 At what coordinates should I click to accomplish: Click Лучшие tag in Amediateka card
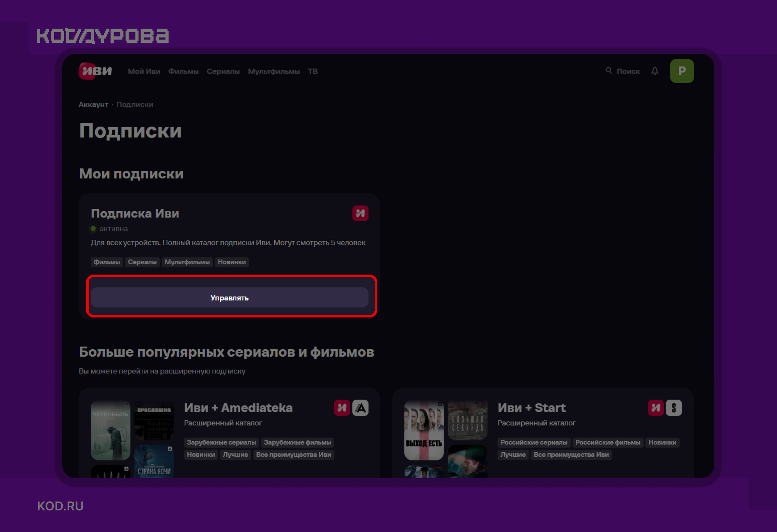235,454
